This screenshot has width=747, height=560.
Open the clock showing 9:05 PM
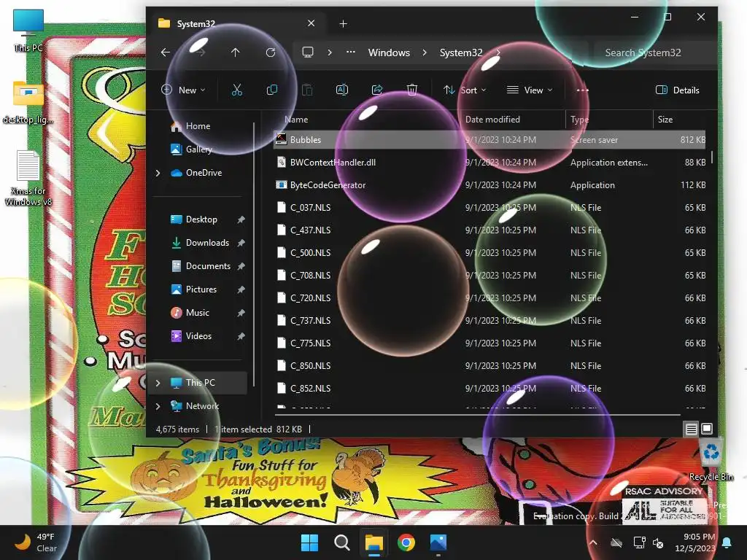(694, 542)
